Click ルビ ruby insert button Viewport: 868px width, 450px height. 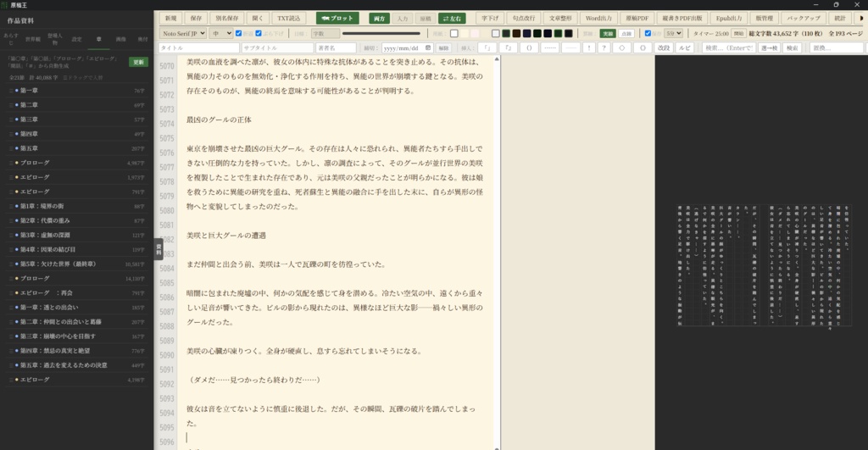coord(685,48)
